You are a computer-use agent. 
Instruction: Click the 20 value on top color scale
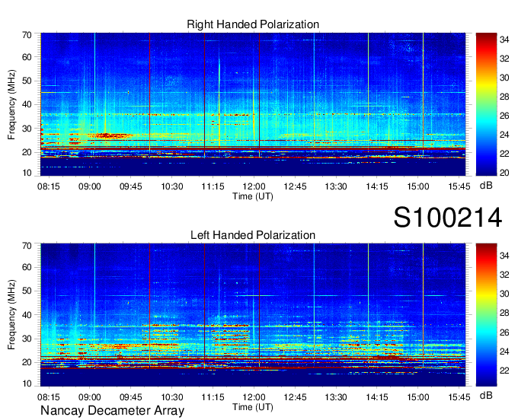[504, 173]
